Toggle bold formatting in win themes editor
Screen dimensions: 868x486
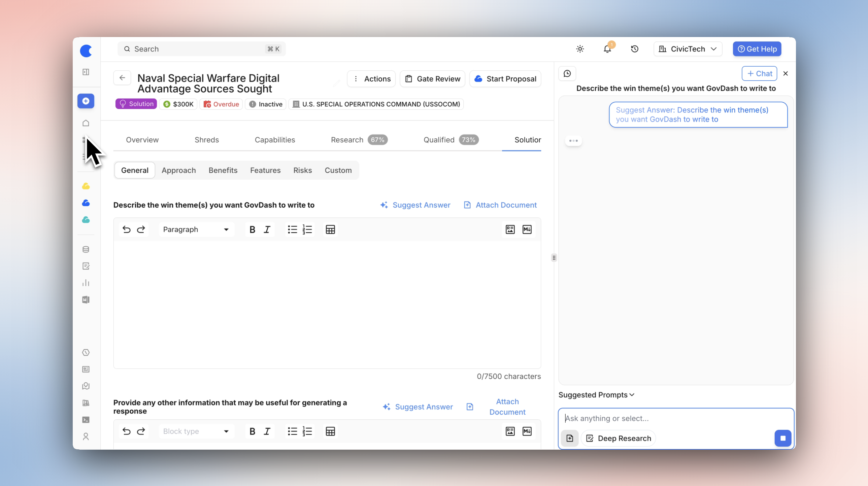click(252, 230)
